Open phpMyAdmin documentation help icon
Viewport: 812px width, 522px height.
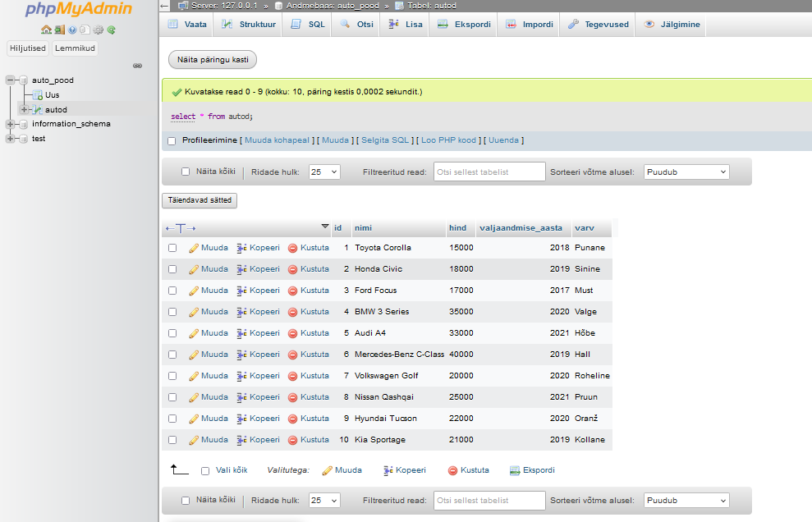click(x=72, y=30)
